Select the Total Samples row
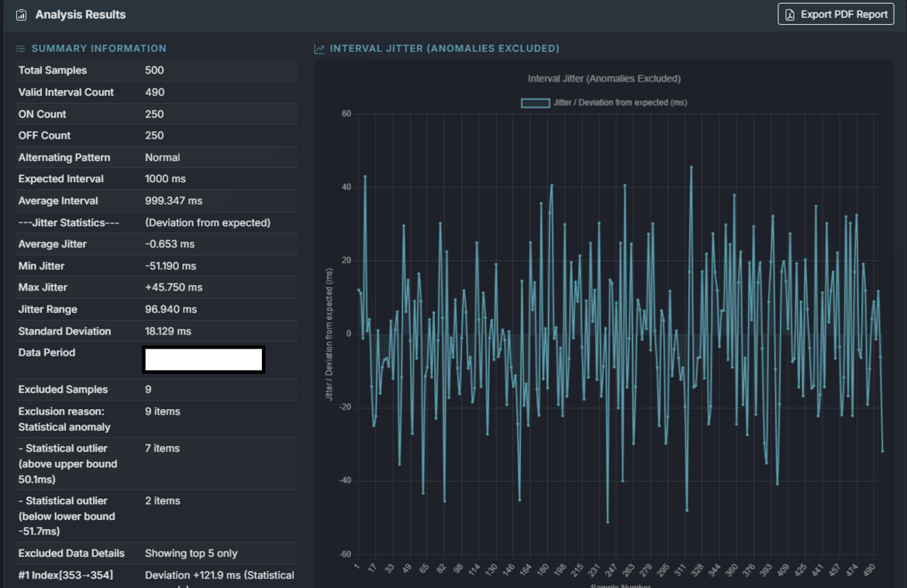The width and height of the screenshot is (907, 588). pos(53,70)
